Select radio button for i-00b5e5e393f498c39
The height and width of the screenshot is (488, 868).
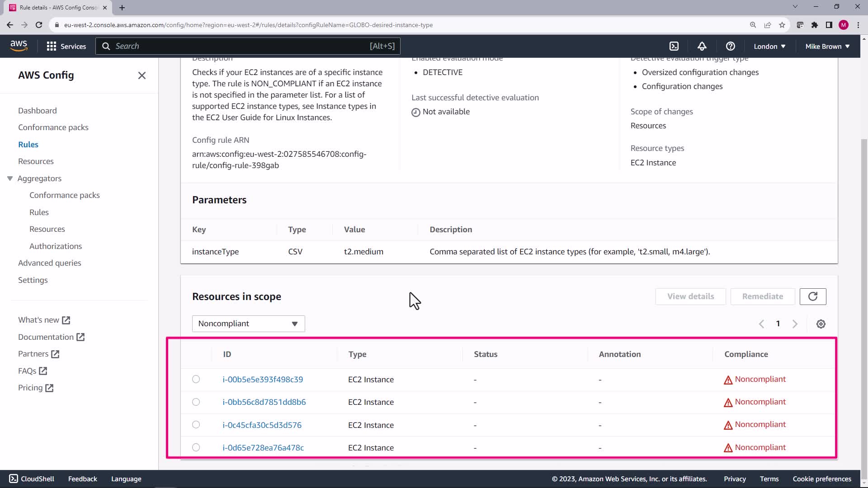click(196, 379)
